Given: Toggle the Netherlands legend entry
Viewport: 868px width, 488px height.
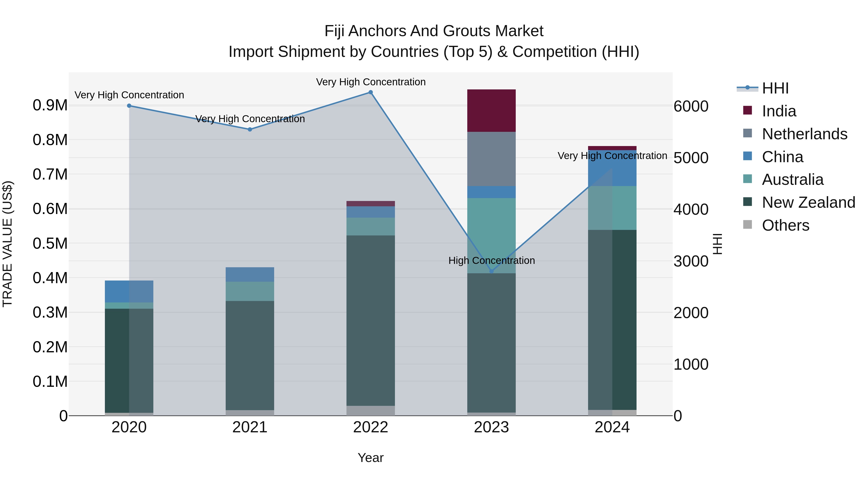Looking at the screenshot, I should (x=795, y=134).
